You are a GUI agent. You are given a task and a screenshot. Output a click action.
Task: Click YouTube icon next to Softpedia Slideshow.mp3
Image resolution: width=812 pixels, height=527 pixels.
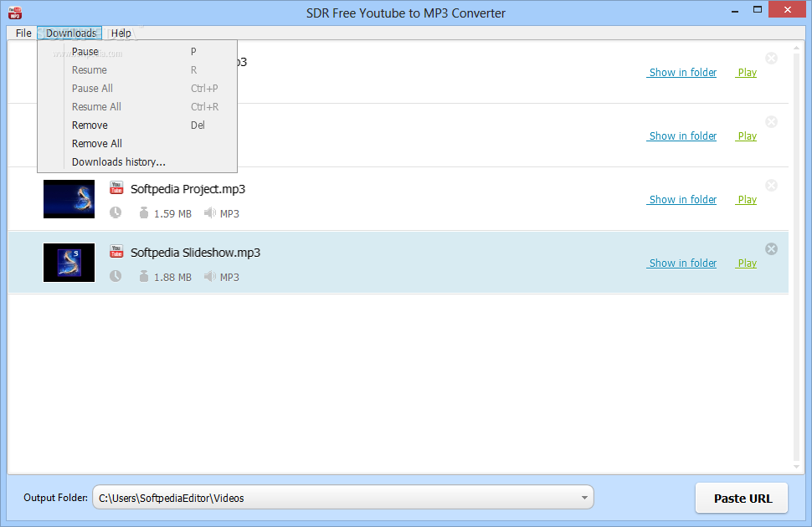(116, 252)
